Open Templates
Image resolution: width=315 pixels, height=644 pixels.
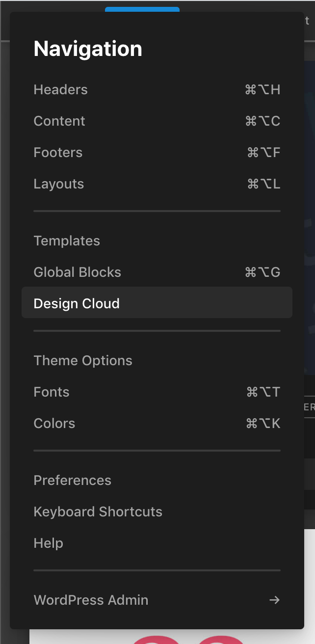pos(157,241)
